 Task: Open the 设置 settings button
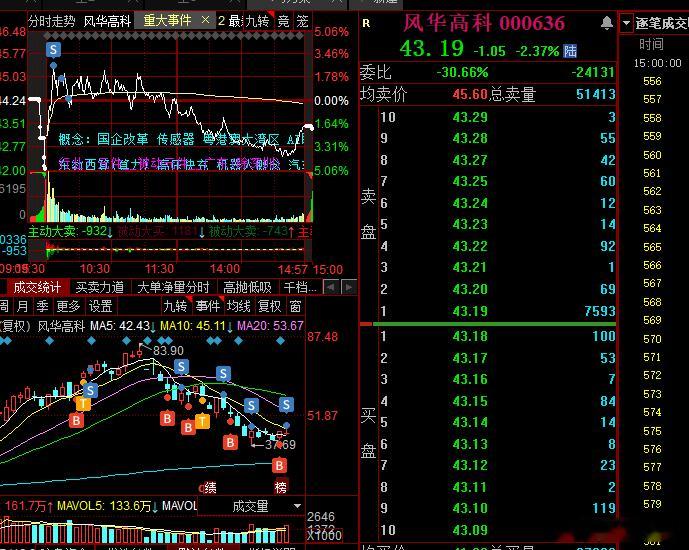point(101,306)
